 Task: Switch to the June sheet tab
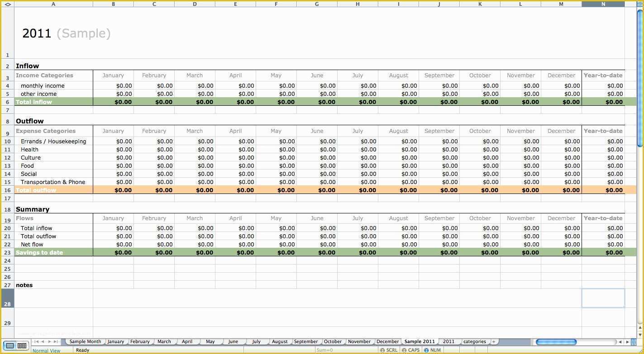[x=233, y=342]
